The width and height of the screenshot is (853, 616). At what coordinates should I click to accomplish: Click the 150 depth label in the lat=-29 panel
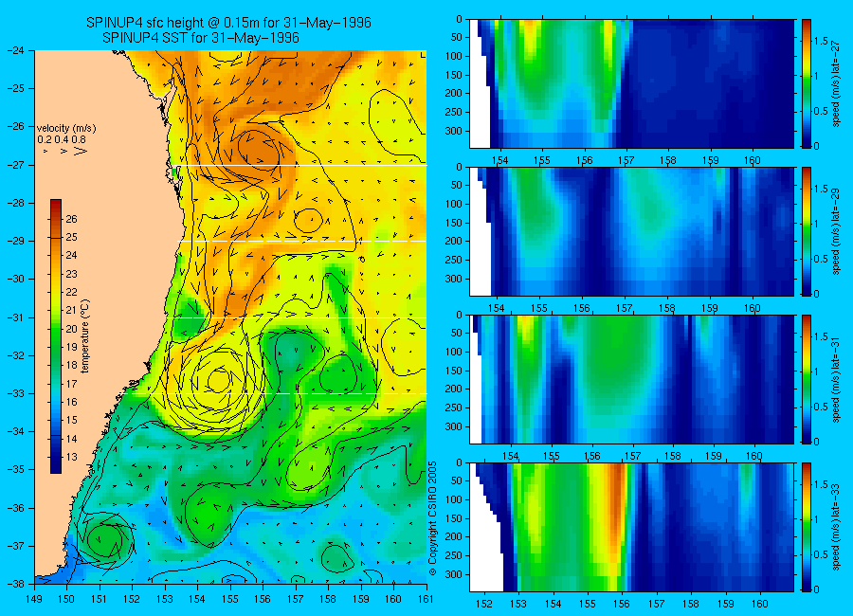455,223
